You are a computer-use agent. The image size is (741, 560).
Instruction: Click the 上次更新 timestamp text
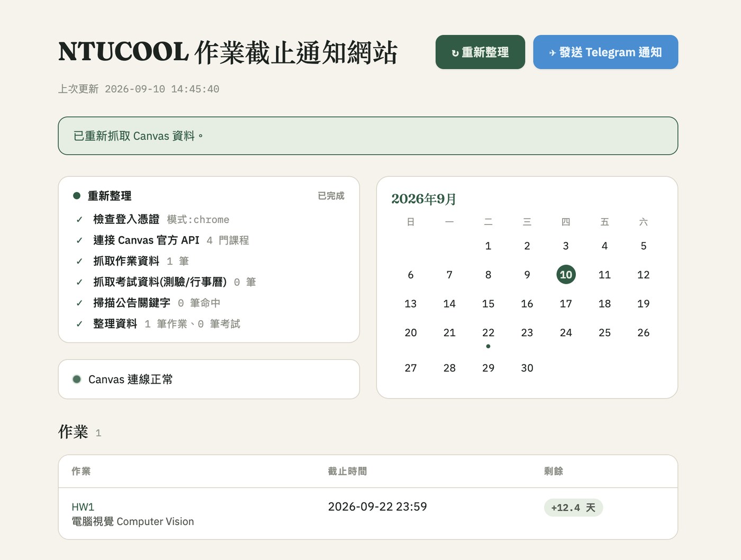click(x=139, y=89)
